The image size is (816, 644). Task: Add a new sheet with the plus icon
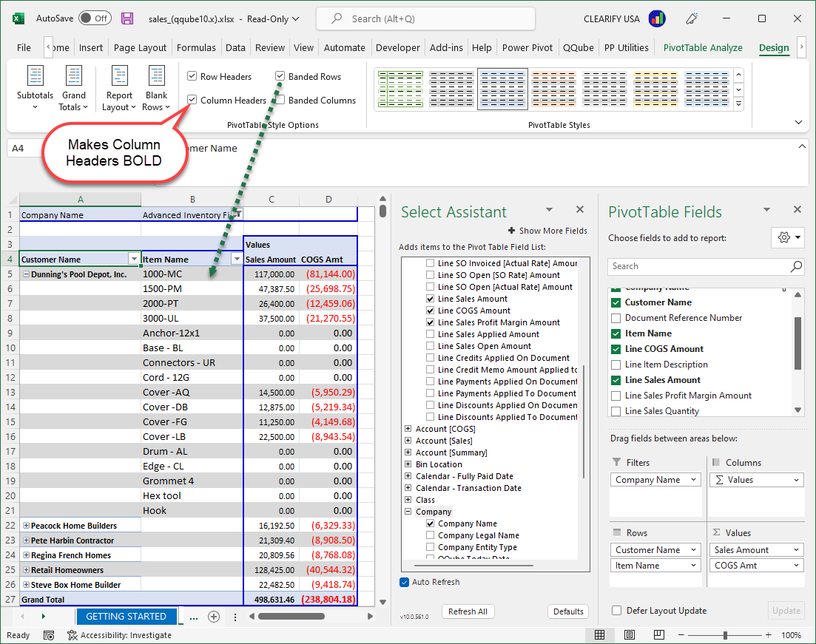pos(214,617)
